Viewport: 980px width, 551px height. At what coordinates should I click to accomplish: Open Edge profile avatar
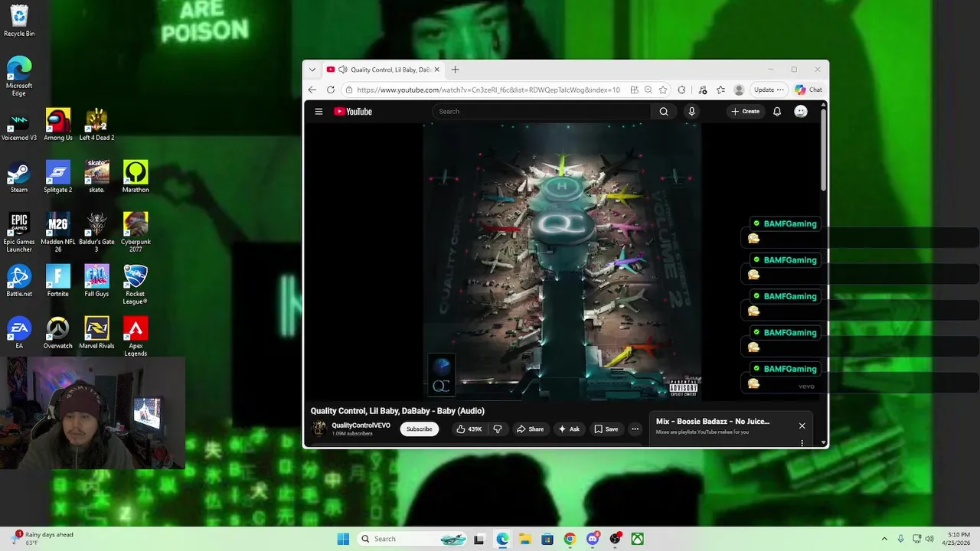(x=739, y=90)
